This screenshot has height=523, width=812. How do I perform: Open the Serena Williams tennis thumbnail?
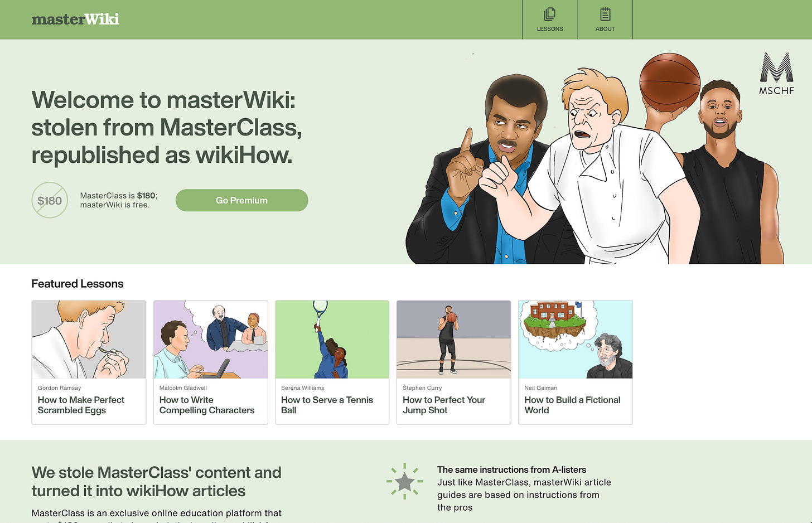point(332,340)
